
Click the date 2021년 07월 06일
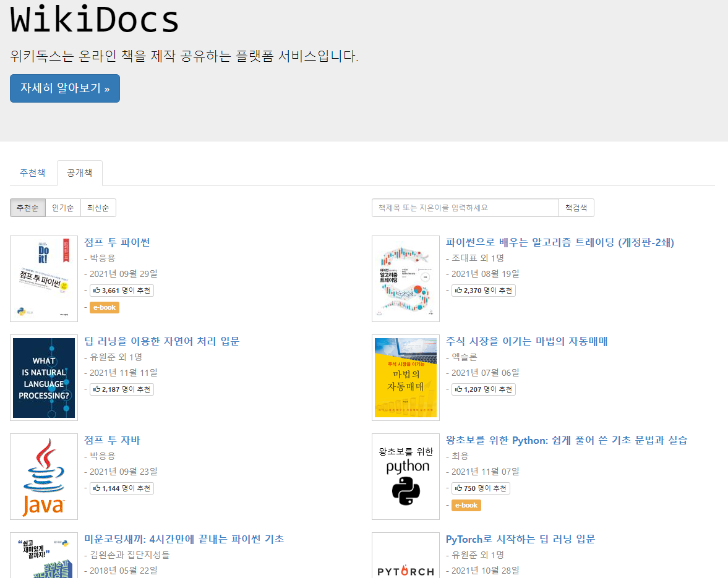(x=486, y=373)
